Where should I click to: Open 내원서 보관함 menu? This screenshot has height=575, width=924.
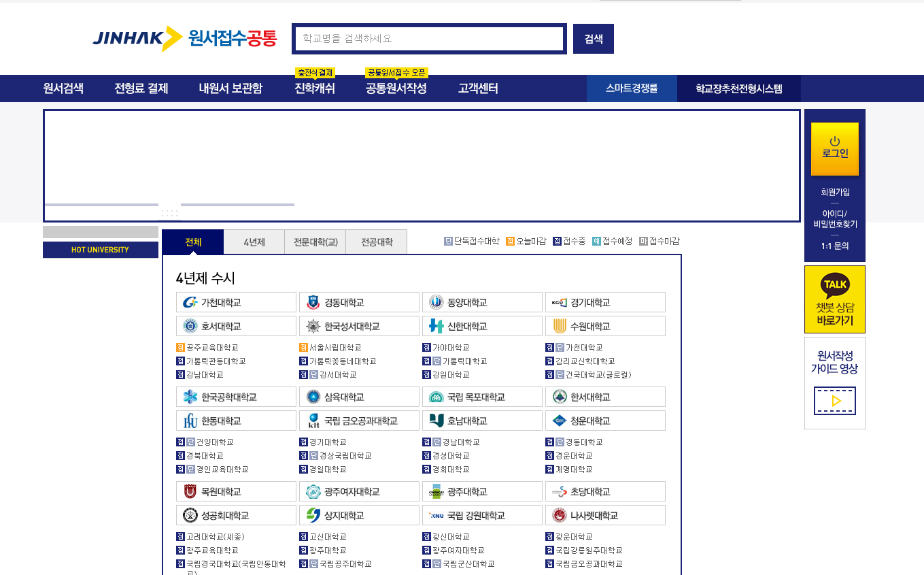[x=230, y=88]
